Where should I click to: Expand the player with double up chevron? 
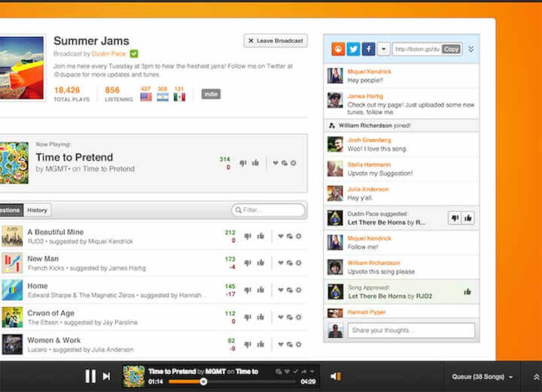[536, 377]
